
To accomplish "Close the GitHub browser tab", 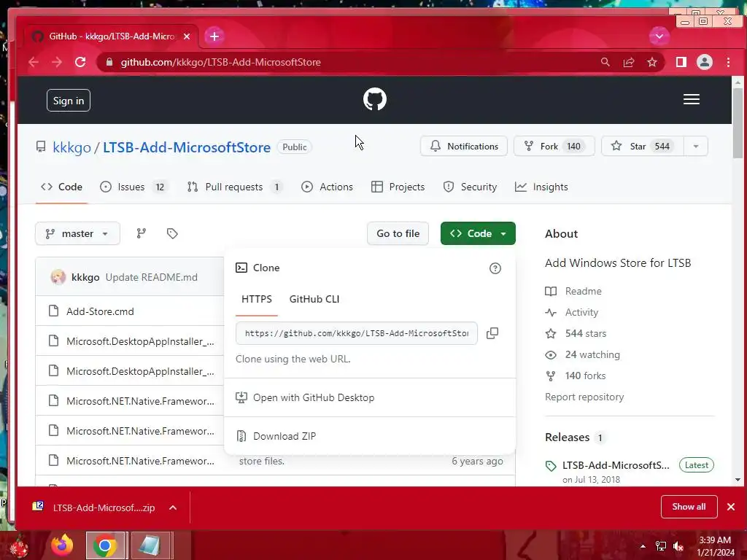I will point(187,36).
